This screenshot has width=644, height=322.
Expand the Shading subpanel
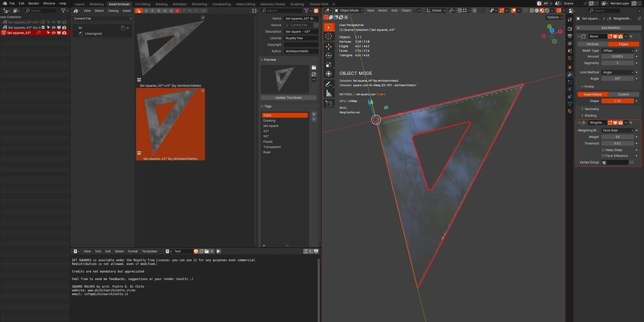tap(590, 116)
